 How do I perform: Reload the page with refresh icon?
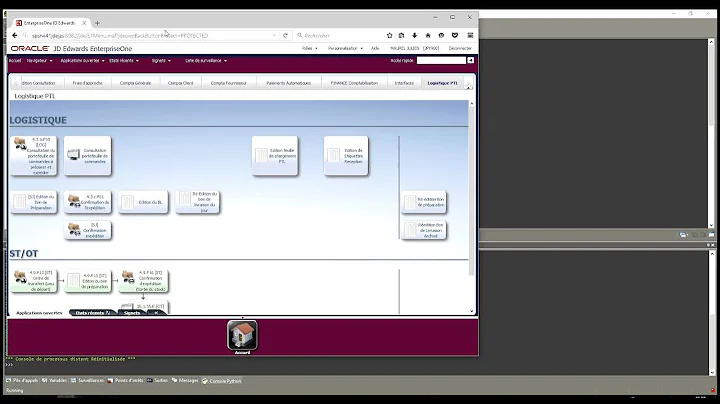285,35
